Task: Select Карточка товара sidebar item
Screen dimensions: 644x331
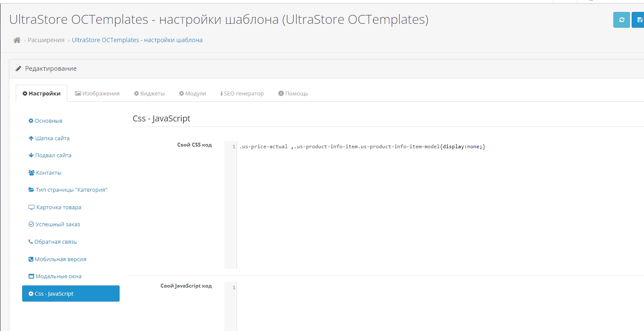Action: [x=55, y=207]
